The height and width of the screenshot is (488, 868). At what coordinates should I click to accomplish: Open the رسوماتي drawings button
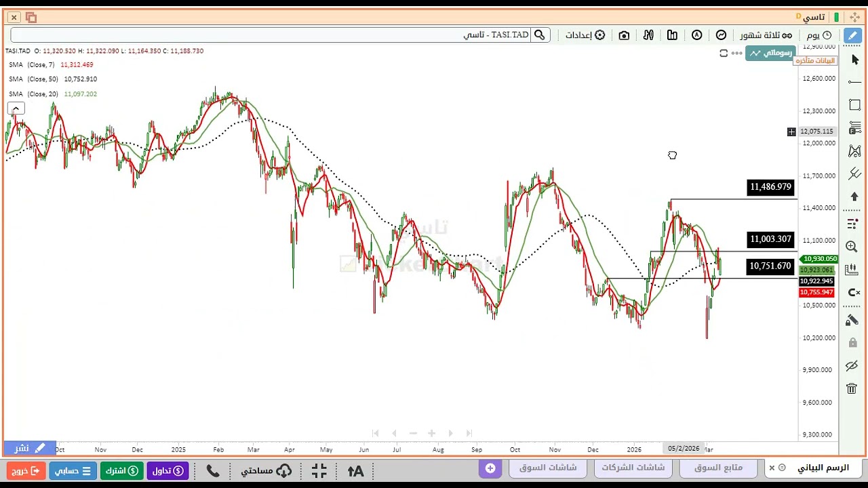[770, 53]
